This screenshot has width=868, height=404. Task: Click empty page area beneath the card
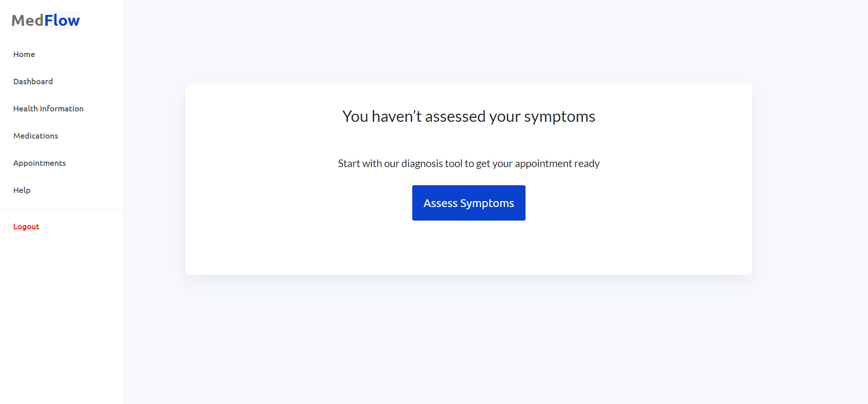[x=468, y=340]
